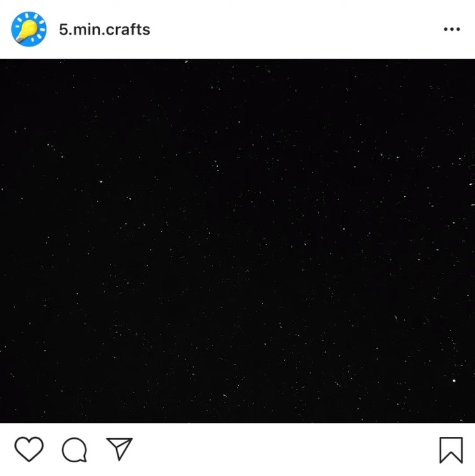The width and height of the screenshot is (475, 476).
Task: Share the post using the paper plane icon
Action: click(x=119, y=449)
